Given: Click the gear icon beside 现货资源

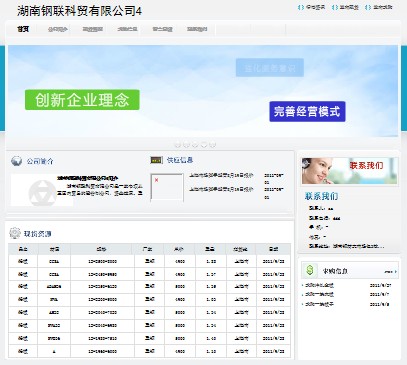Looking at the screenshot, I should coord(15,233).
